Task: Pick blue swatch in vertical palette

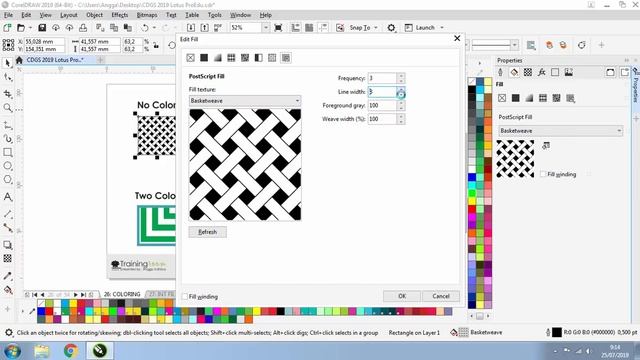Action: pyautogui.click(x=472, y=177)
